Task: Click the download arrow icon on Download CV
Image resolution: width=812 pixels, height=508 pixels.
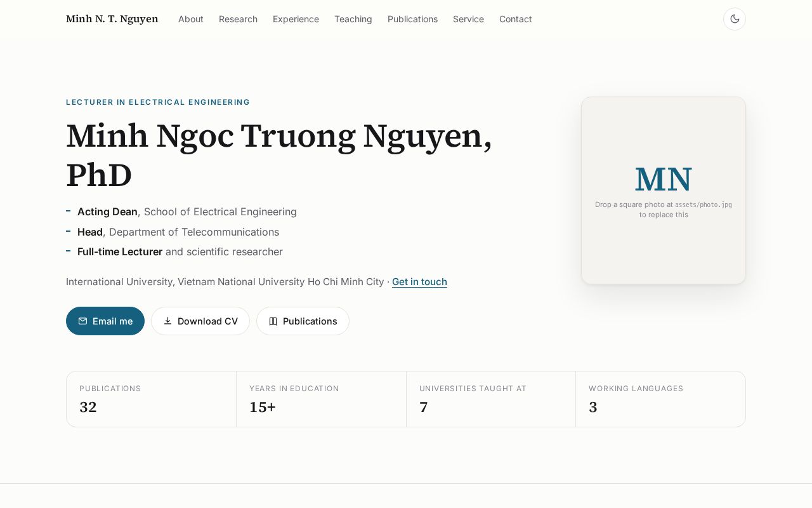Action: coord(167,321)
